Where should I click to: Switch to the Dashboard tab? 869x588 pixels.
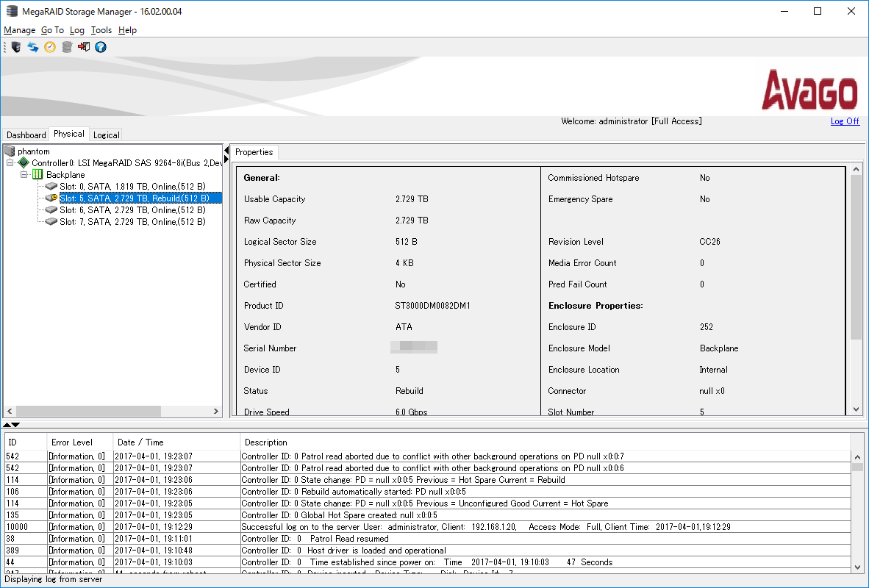26,135
